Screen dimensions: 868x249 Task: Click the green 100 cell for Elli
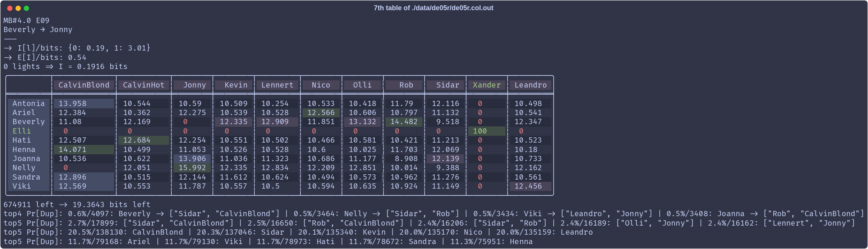487,131
